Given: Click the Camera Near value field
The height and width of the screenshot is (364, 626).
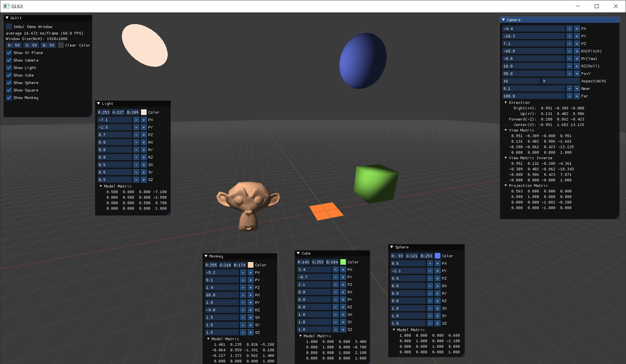Looking at the screenshot, I should coord(533,89).
